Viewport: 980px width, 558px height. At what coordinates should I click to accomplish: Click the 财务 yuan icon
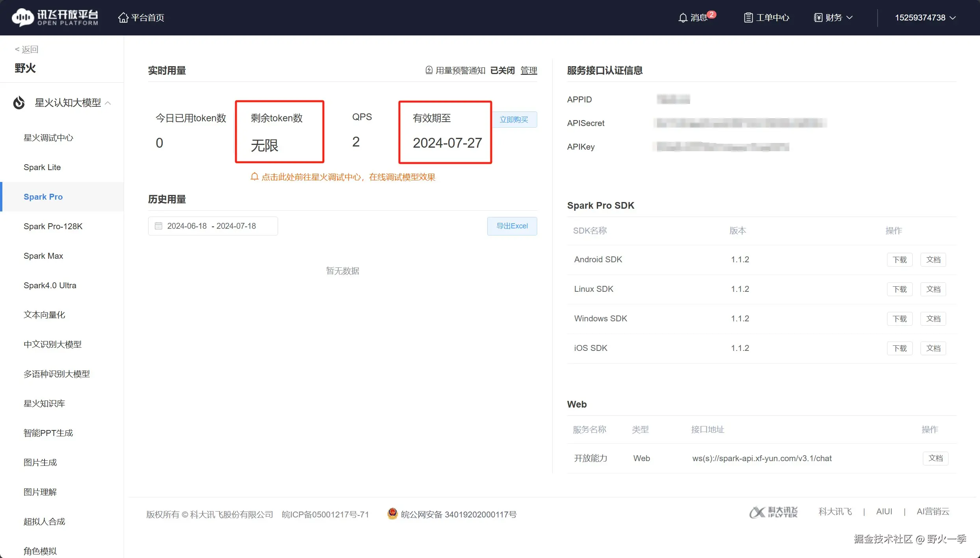(818, 18)
